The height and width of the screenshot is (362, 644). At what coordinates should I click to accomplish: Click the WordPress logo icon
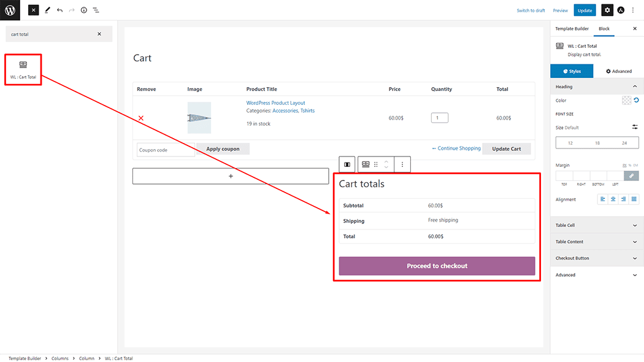click(x=10, y=10)
